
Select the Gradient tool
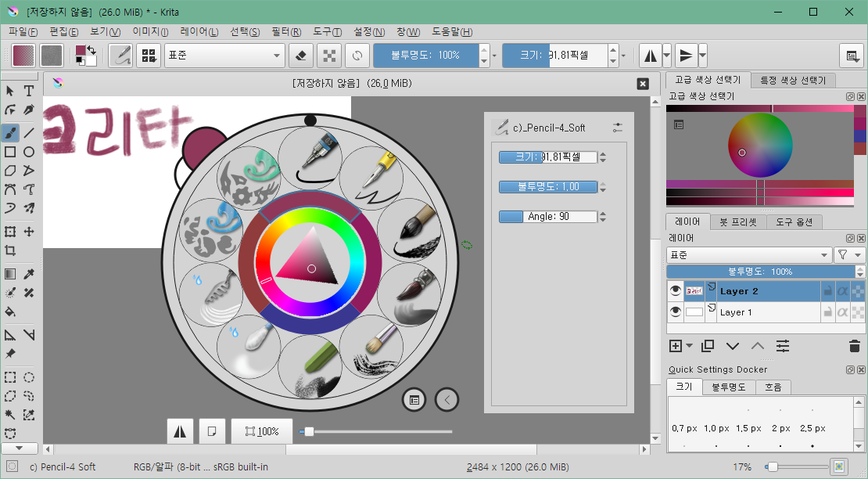click(10, 274)
